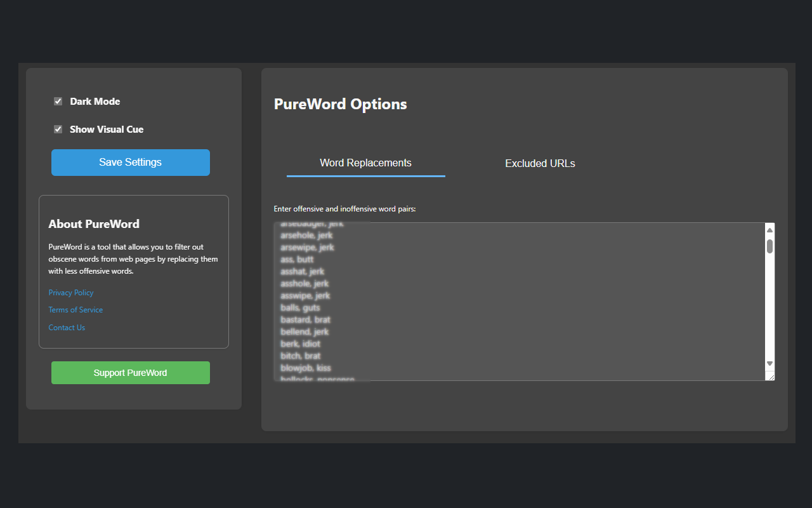Click inside the word pairs text area
The width and height of the screenshot is (812, 508).
pos(524,302)
